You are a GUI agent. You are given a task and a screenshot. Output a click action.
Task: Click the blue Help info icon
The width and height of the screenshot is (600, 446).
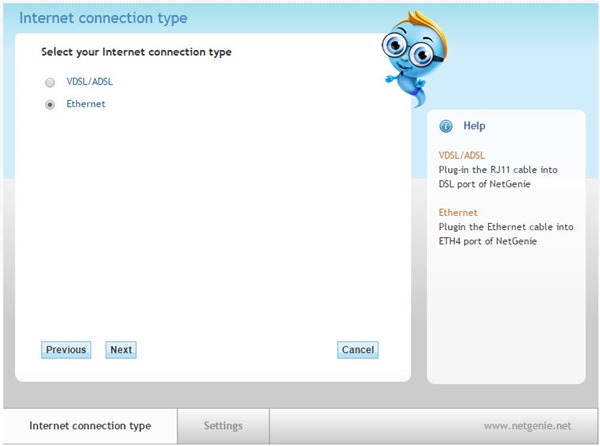tap(446, 126)
